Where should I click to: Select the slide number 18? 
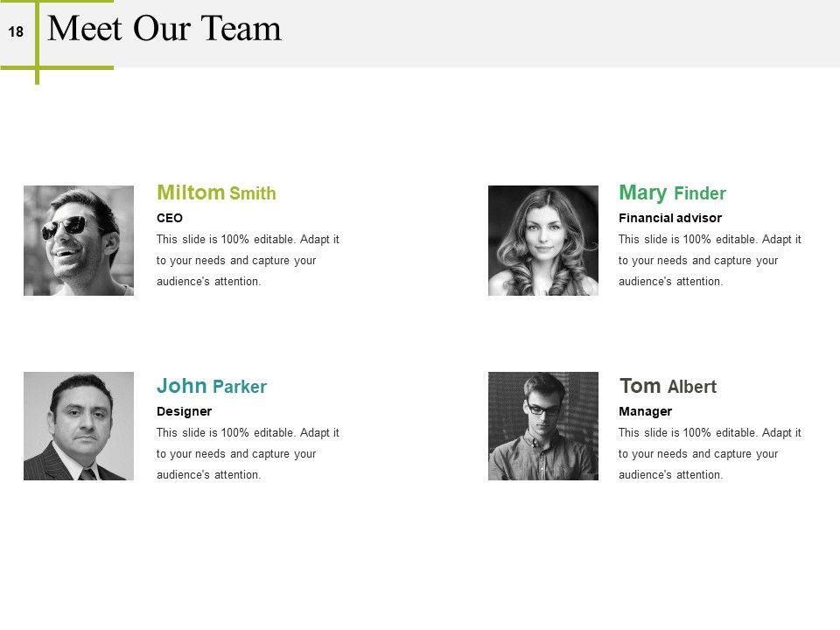[16, 32]
